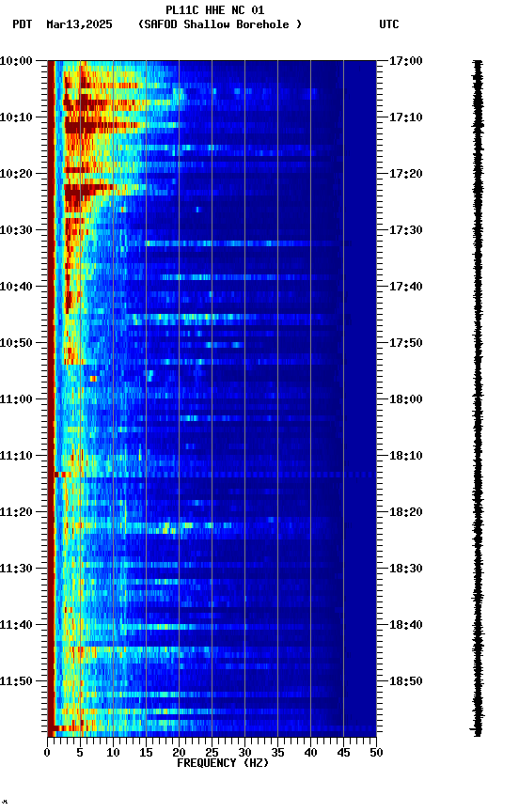Image resolution: width=519 pixels, height=812 pixels.
Task: Click the PDT timezone label
Action: tap(23, 24)
